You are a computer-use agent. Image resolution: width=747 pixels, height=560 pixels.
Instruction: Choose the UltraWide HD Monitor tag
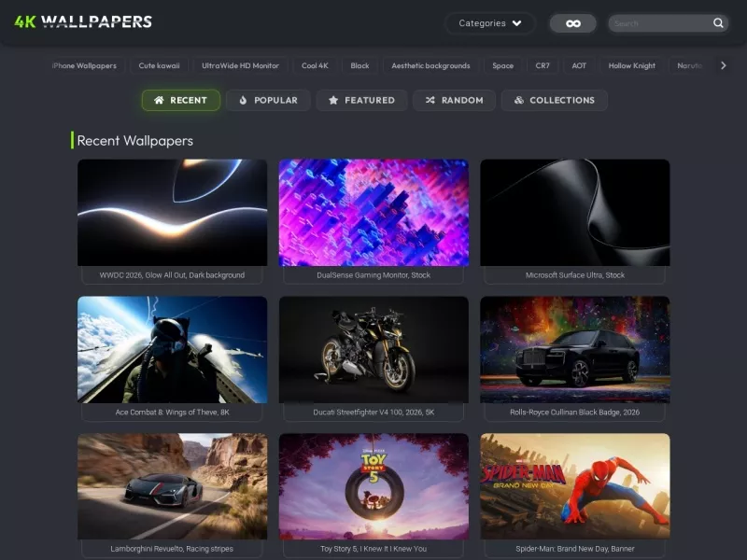[x=240, y=65]
